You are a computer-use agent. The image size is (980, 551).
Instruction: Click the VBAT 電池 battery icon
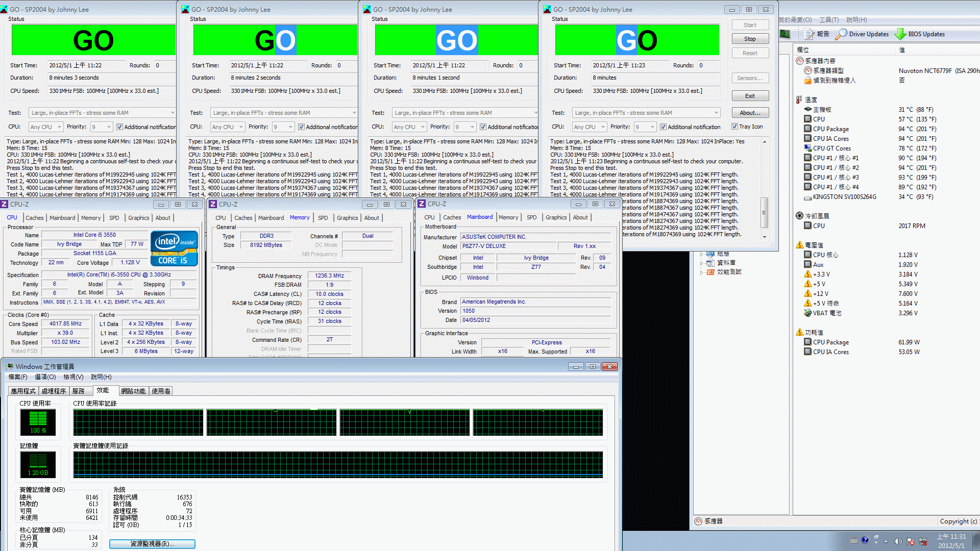[x=808, y=313]
